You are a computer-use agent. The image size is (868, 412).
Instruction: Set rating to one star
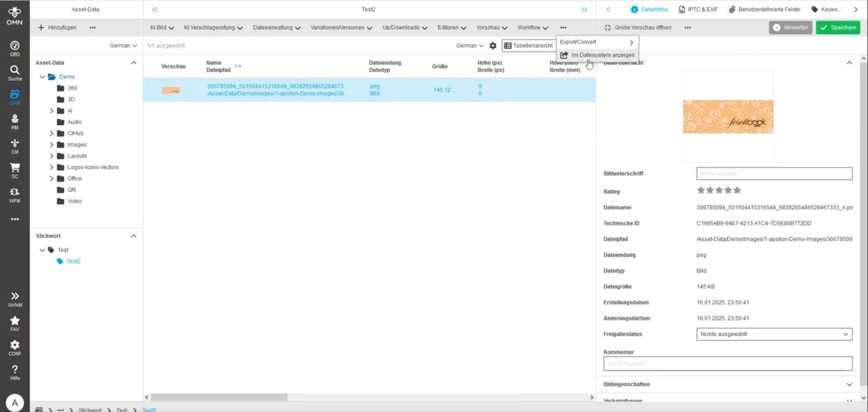point(701,190)
